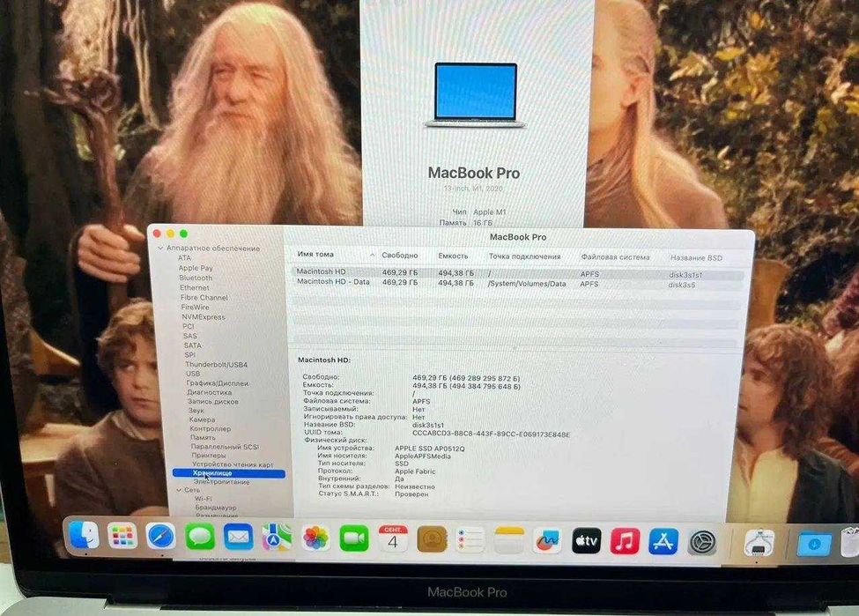Launch the Music app from dock
859x616 pixels.
pyautogui.click(x=625, y=541)
